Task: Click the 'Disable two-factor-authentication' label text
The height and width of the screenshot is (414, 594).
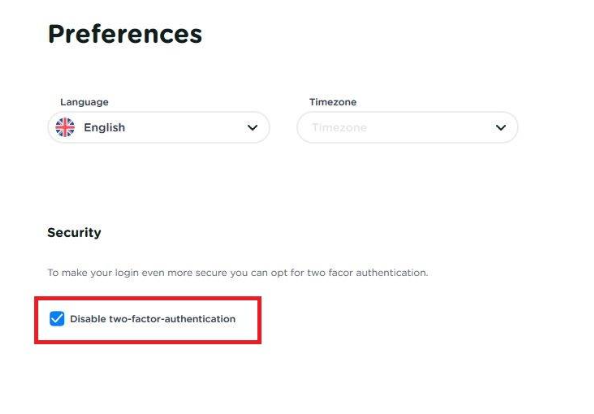Action: tap(153, 319)
